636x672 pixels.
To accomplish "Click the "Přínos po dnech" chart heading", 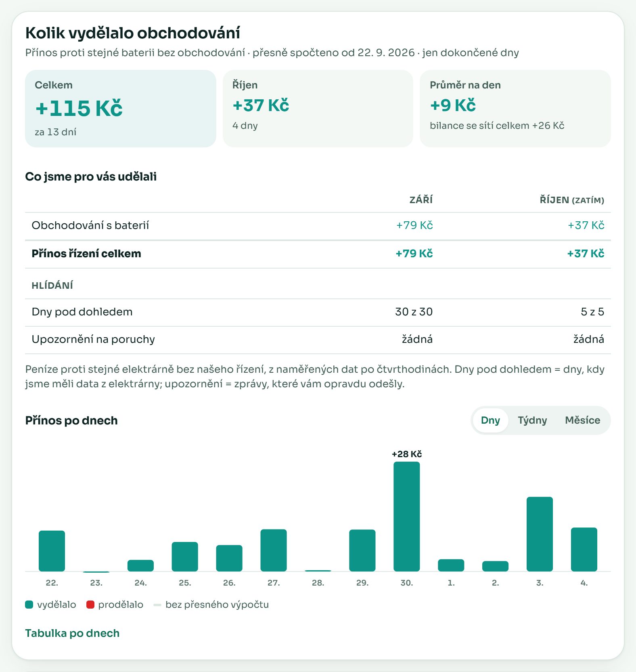I will pos(71,420).
